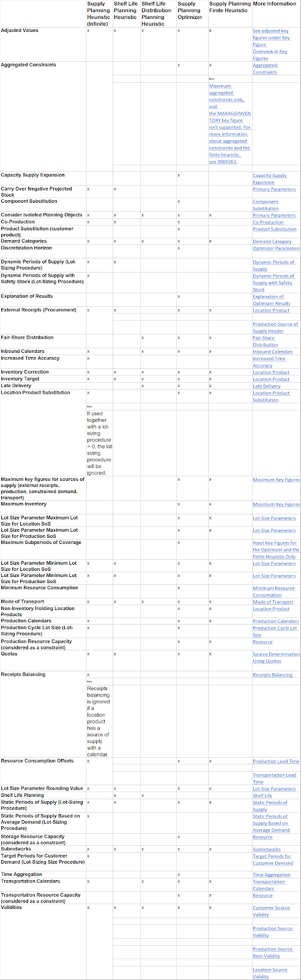Open the Co-Production link
This screenshot has width=301, height=980.
point(269,222)
